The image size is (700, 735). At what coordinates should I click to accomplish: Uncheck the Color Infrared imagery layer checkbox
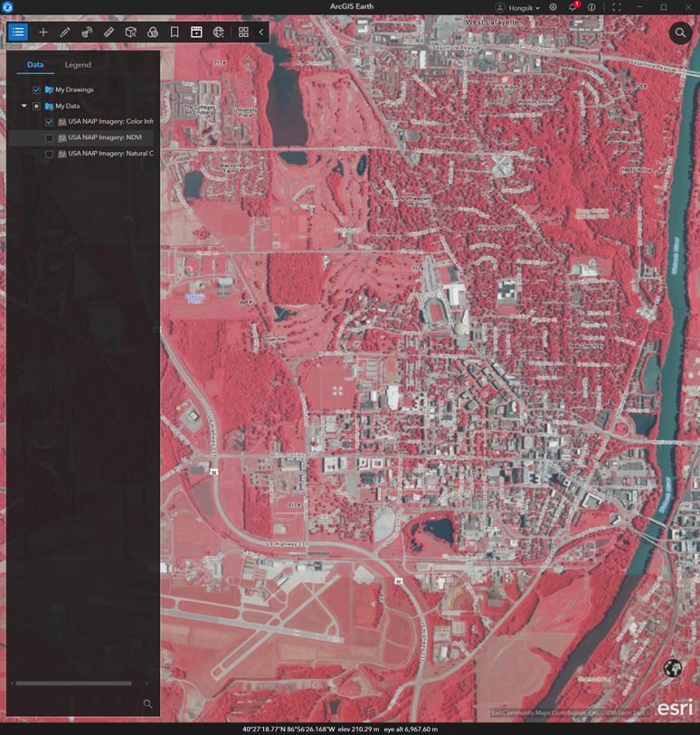pos(49,122)
